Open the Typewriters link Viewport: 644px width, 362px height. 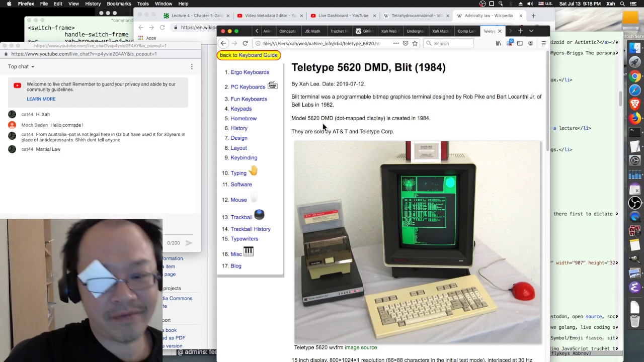click(244, 239)
